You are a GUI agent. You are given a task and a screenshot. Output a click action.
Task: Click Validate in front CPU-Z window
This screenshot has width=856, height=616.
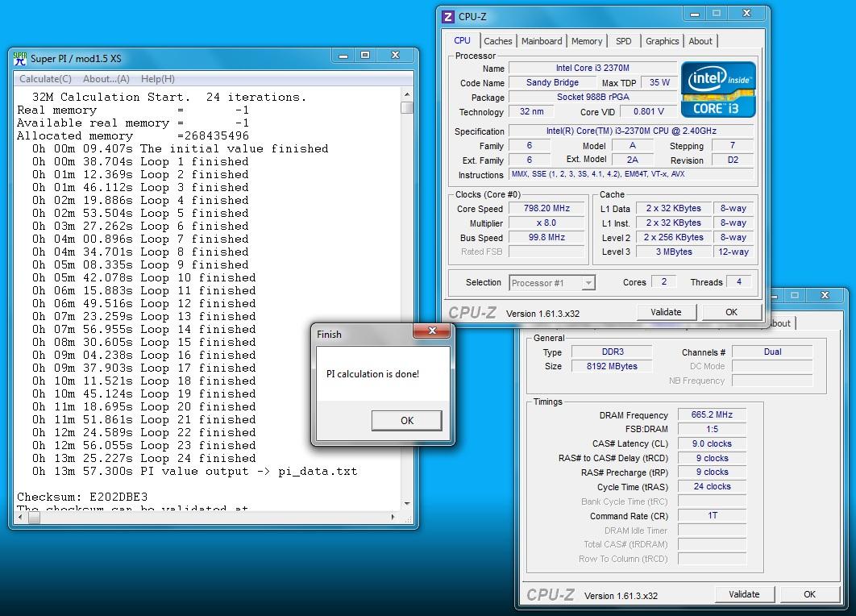pos(666,312)
